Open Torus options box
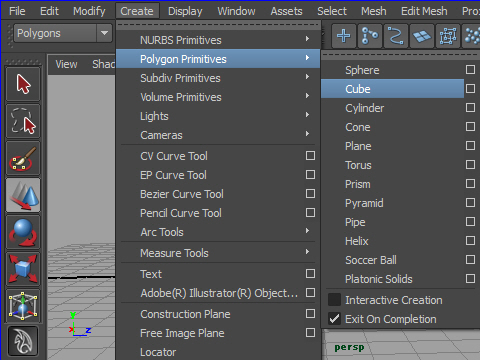 [x=470, y=165]
